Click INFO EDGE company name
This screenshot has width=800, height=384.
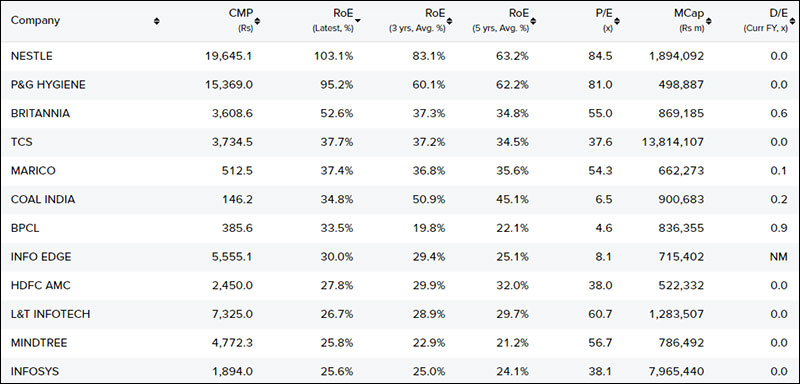pyautogui.click(x=41, y=257)
